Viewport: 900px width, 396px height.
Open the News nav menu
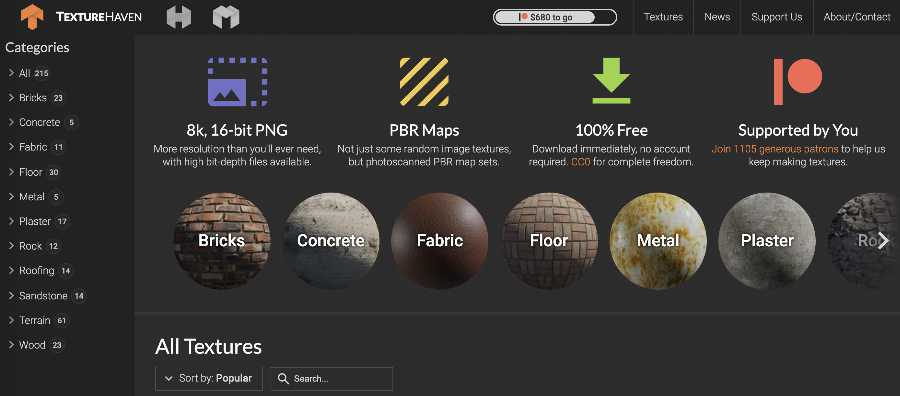(x=717, y=17)
